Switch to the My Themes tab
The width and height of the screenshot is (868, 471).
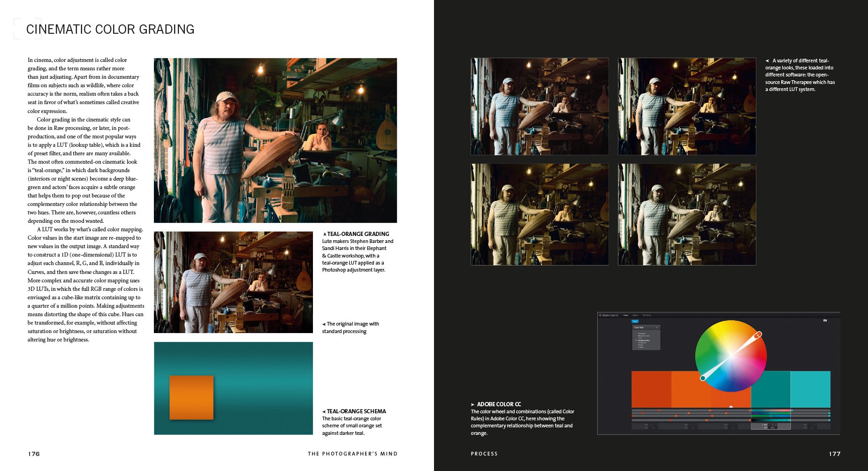(x=647, y=315)
